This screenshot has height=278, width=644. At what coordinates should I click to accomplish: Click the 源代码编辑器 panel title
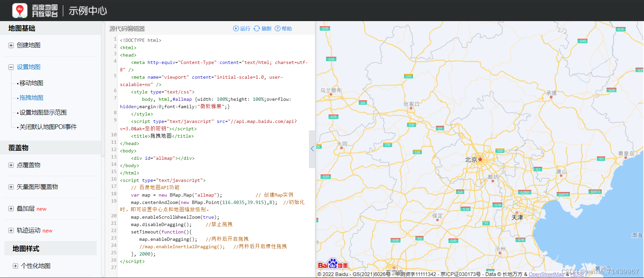click(127, 29)
